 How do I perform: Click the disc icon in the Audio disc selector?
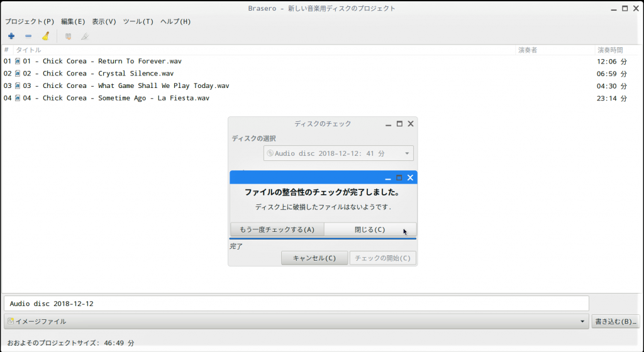click(x=270, y=153)
